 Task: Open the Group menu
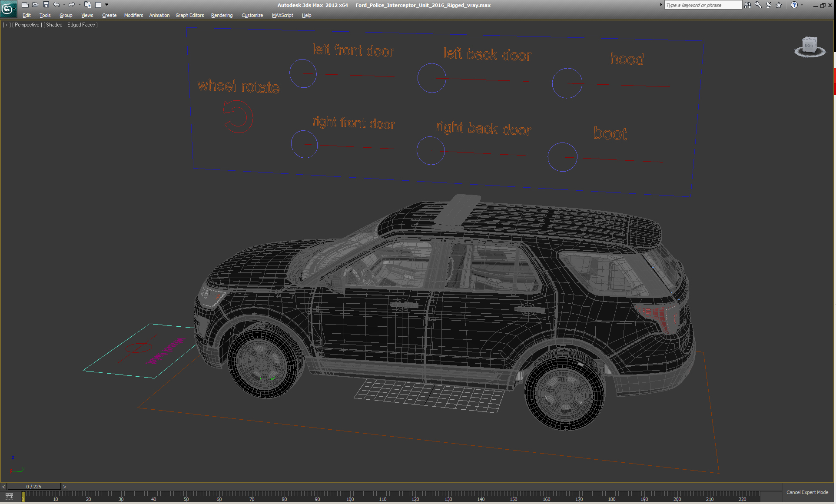point(66,15)
